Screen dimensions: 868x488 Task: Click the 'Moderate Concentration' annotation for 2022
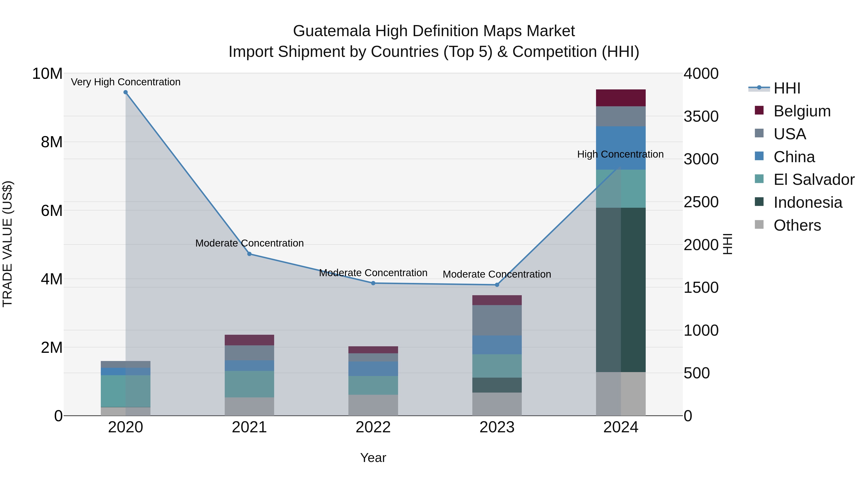373,273
